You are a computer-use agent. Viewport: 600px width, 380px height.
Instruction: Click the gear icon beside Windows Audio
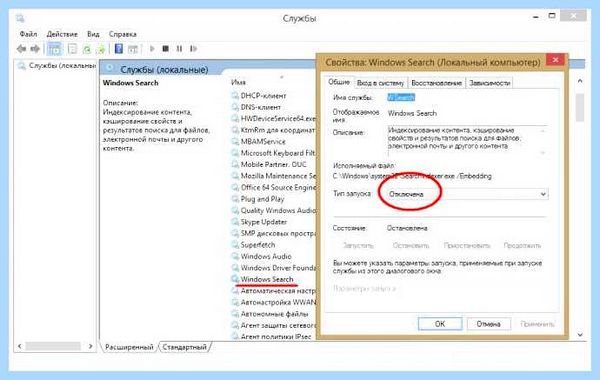[235, 256]
